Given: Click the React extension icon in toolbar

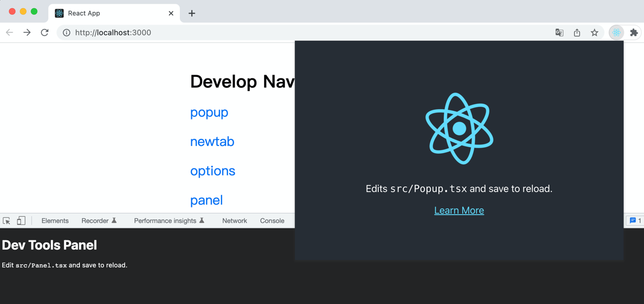Looking at the screenshot, I should click(616, 32).
